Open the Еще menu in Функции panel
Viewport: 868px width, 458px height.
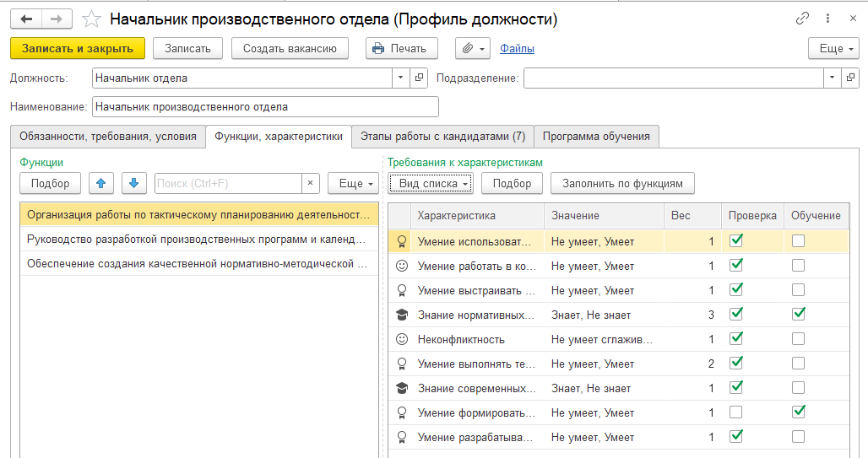(353, 183)
